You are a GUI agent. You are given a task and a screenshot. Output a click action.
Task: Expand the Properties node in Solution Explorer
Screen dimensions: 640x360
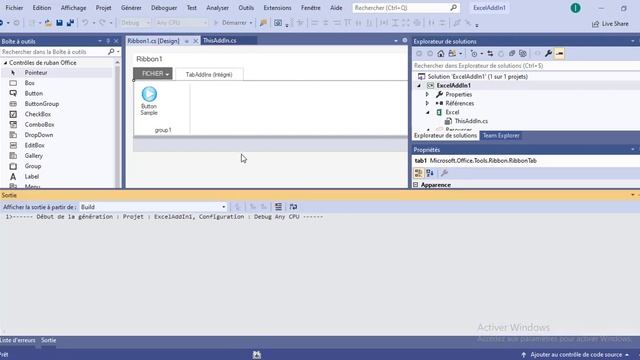pos(427,94)
